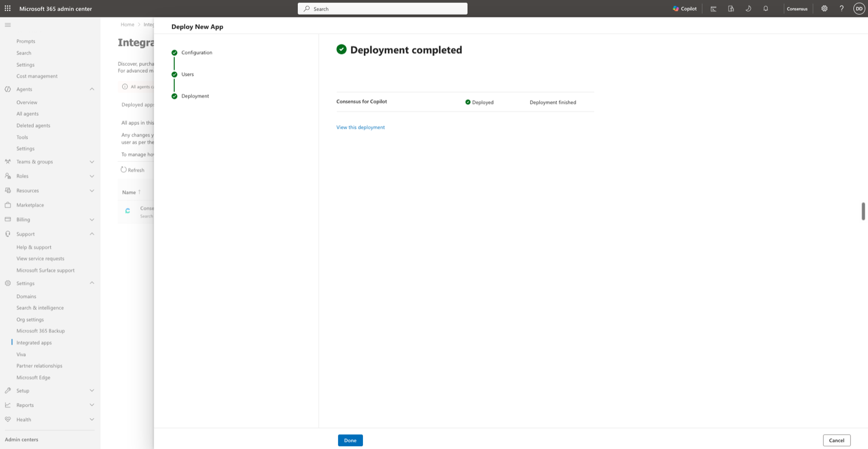
Task: Click the Roles sidebar icon
Action: click(8, 176)
